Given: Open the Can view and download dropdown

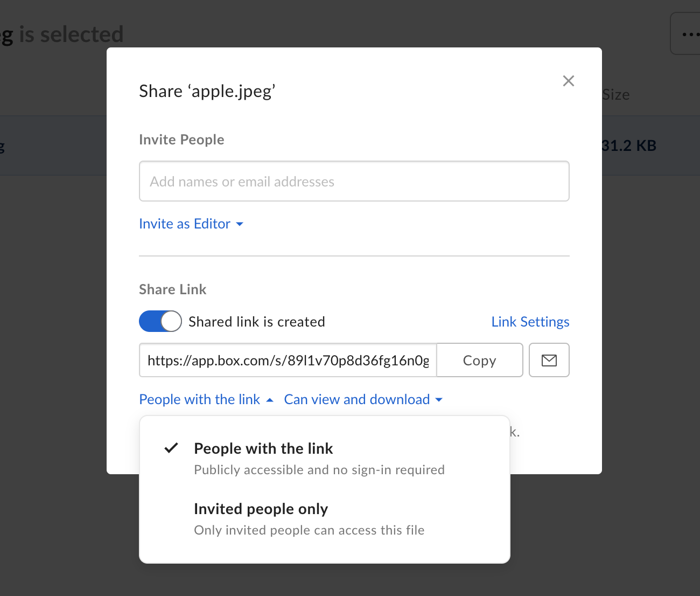Looking at the screenshot, I should [x=356, y=399].
